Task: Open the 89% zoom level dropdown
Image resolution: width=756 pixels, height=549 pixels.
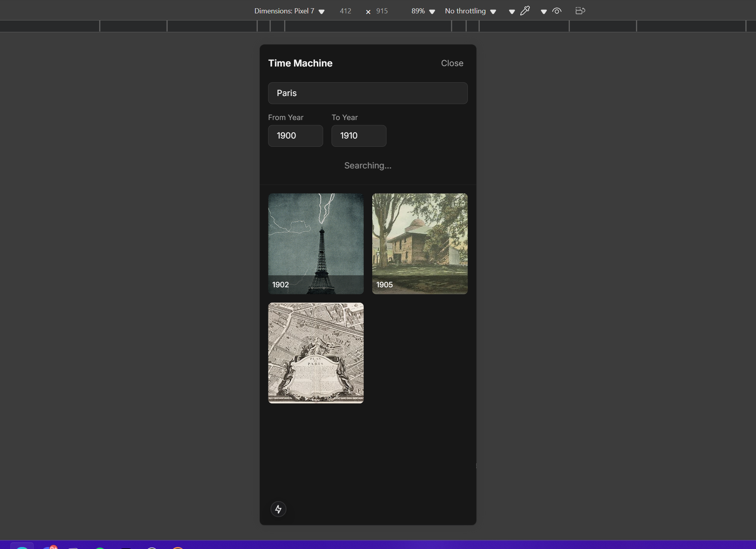Action: (x=423, y=11)
